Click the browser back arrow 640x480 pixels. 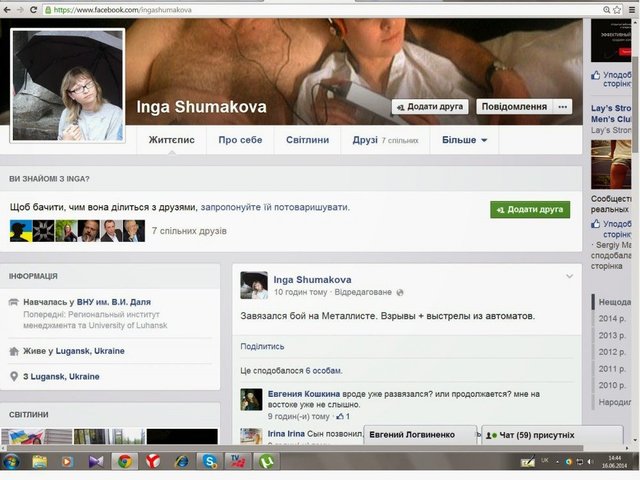7,9
